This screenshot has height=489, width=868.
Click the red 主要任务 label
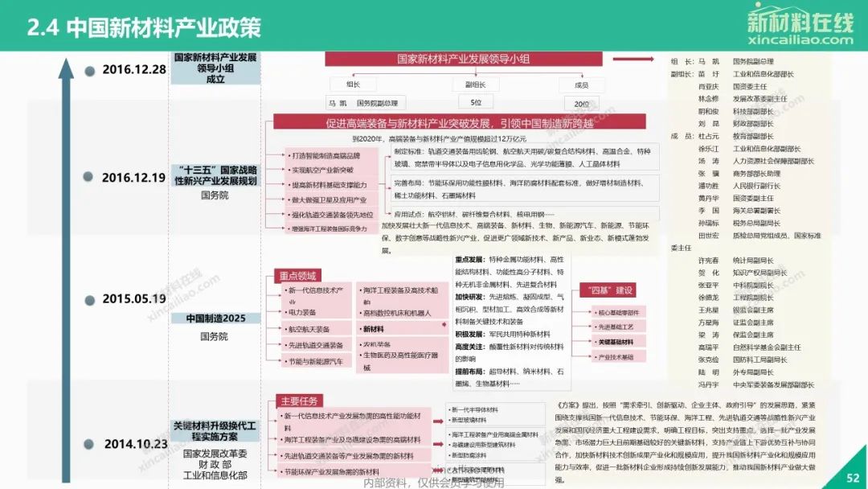click(x=298, y=401)
